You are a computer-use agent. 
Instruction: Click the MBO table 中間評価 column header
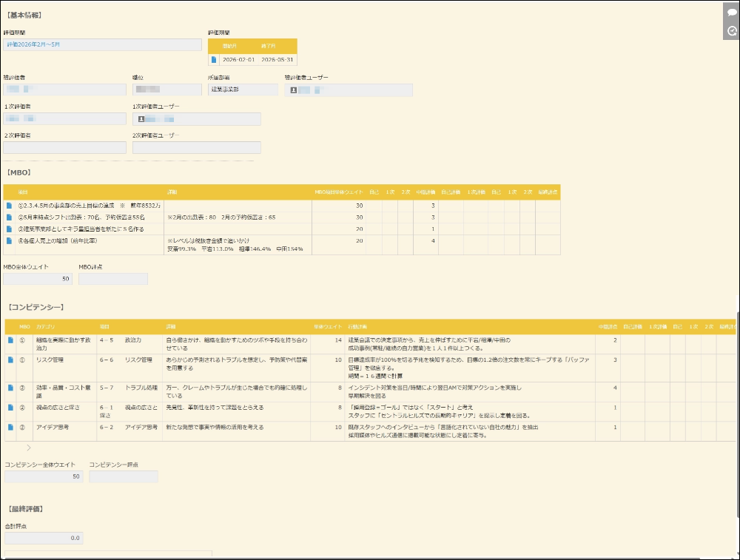click(425, 192)
